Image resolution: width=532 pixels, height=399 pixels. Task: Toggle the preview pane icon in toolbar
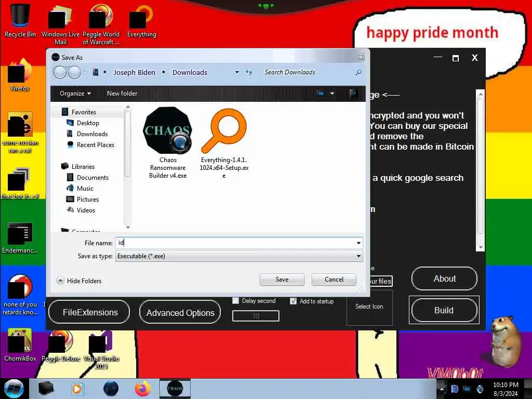coord(353,94)
